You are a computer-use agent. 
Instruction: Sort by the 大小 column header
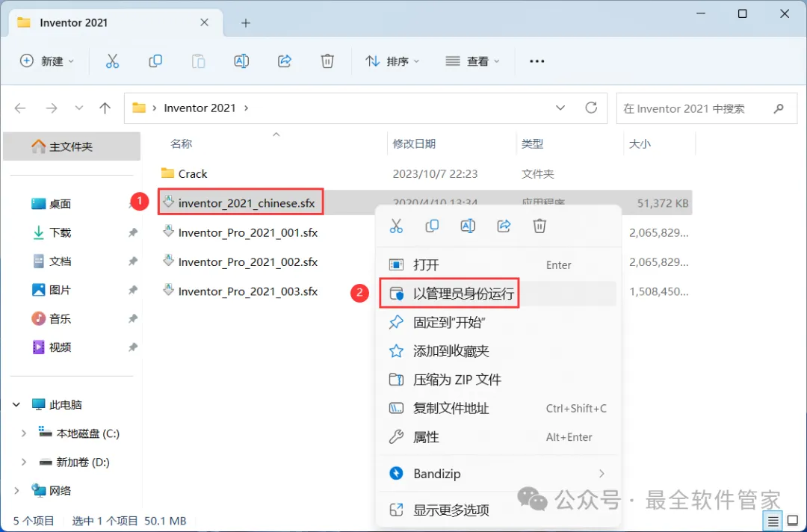point(640,143)
